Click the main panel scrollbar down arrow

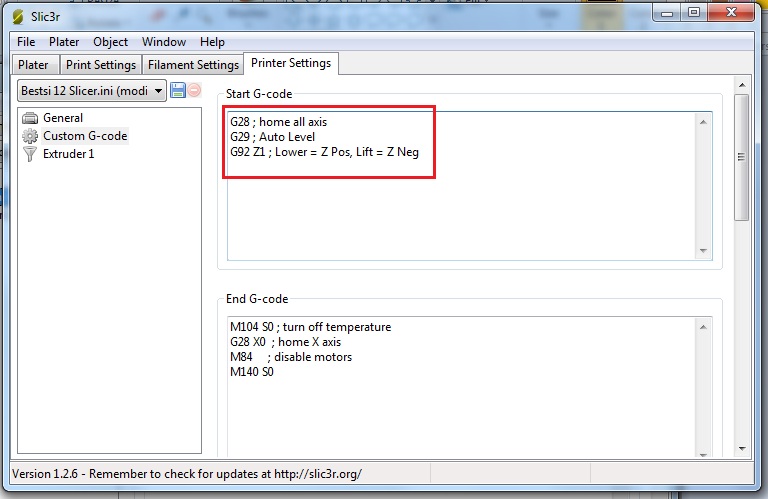tap(742, 449)
